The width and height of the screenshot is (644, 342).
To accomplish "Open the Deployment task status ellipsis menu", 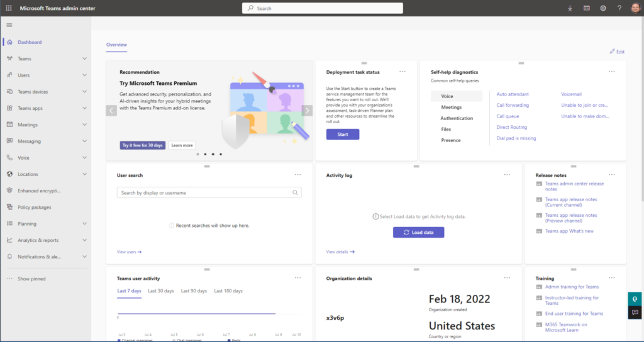I will point(402,72).
